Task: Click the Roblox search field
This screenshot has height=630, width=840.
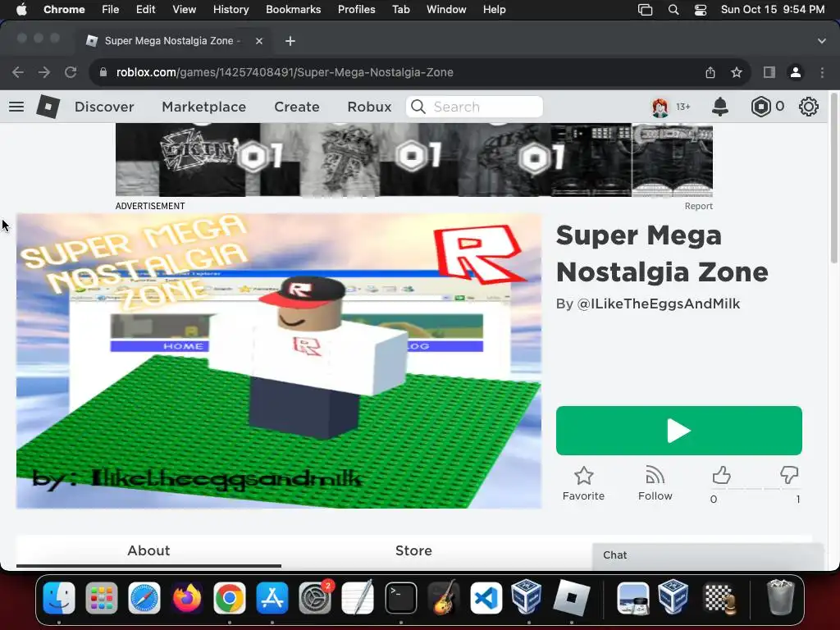Action: pyautogui.click(x=475, y=107)
